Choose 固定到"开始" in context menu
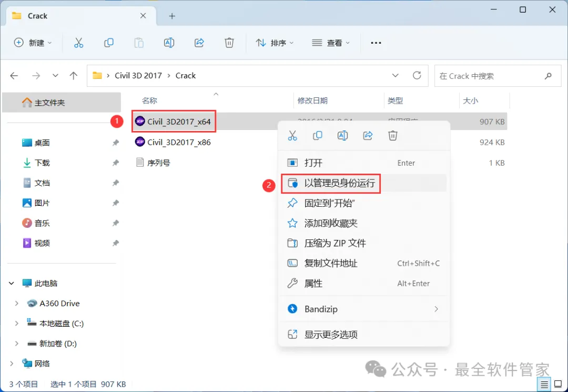 pos(364,203)
